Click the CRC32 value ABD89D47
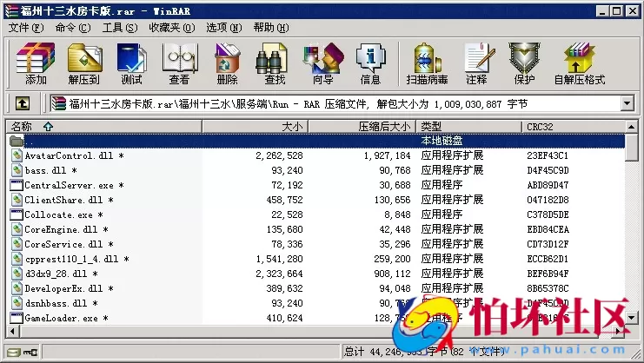644x363 pixels. tap(548, 185)
